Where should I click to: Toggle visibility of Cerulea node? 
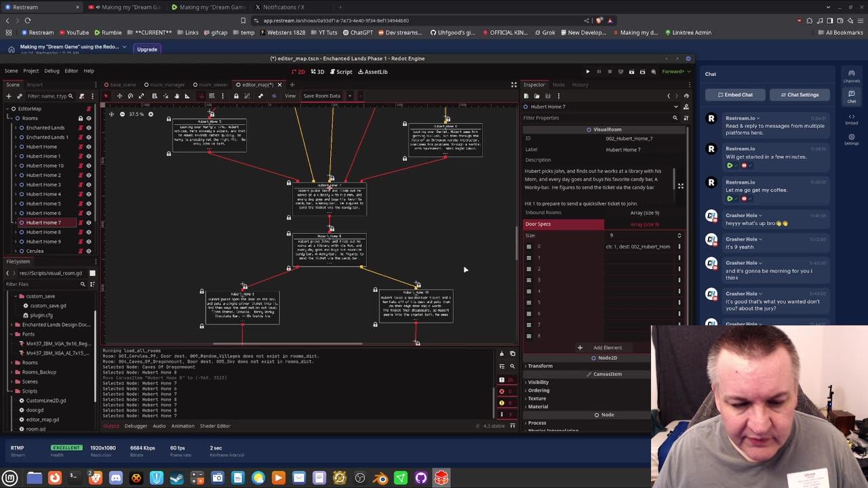tap(88, 251)
